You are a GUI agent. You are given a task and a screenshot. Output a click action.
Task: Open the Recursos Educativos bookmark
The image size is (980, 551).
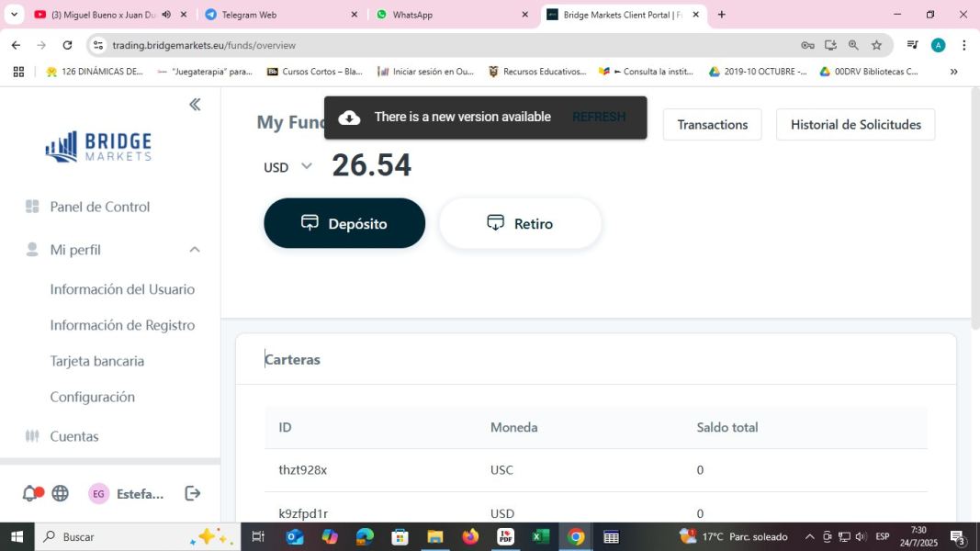pos(537,72)
